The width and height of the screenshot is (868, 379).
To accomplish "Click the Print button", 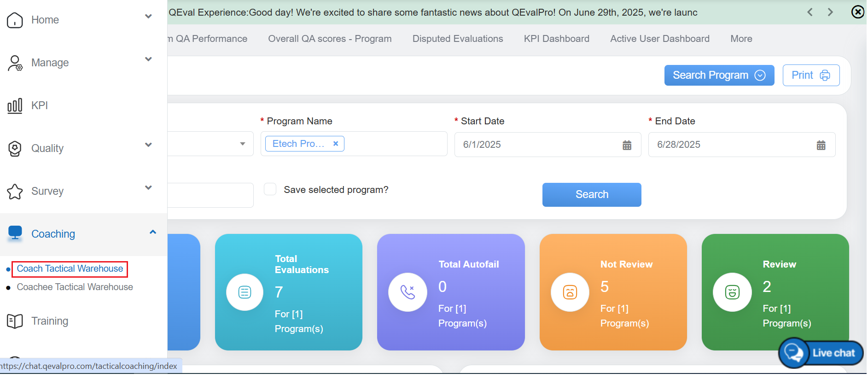I will tap(810, 75).
